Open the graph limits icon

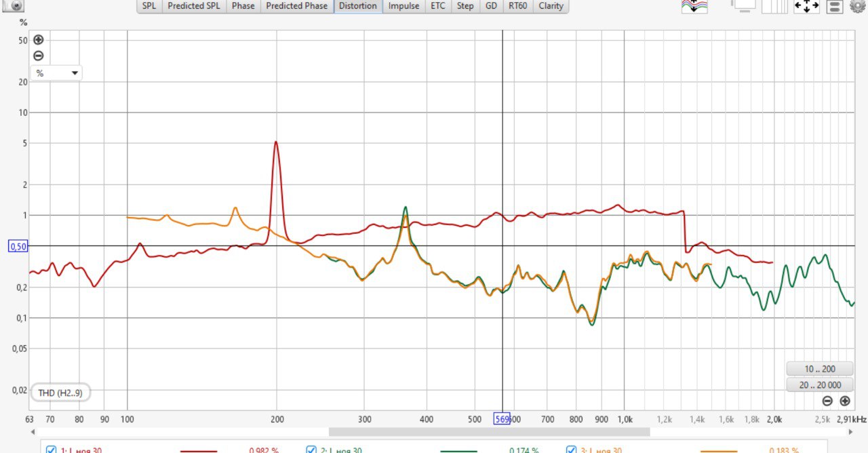[x=835, y=6]
